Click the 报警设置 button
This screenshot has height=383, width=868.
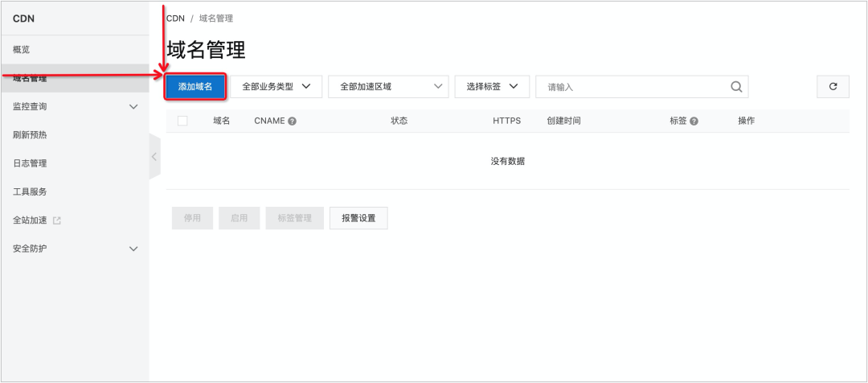358,218
